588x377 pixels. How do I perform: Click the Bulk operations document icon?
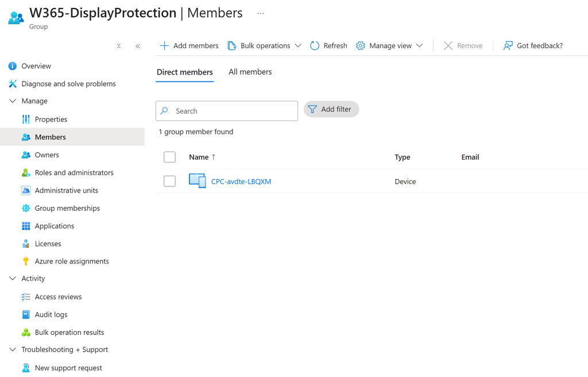pos(232,46)
